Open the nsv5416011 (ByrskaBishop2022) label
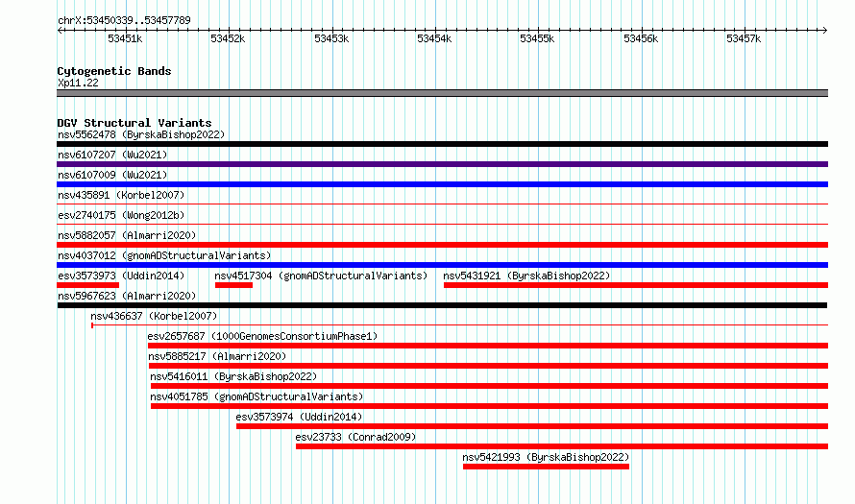 coord(233,376)
